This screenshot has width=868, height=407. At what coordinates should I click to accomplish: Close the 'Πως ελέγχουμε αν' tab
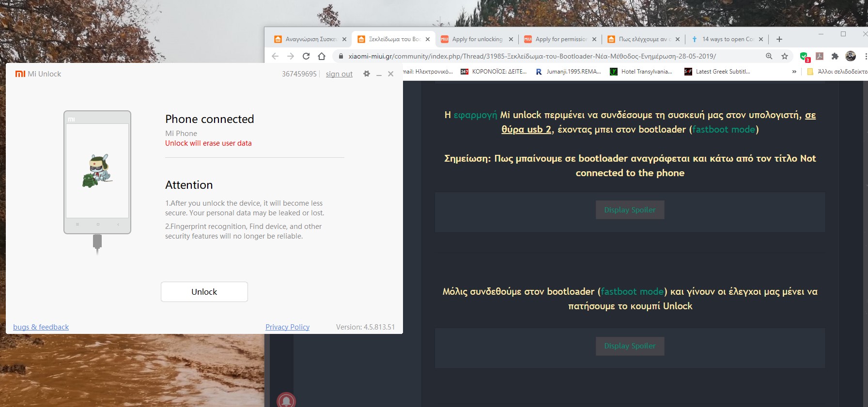coord(678,39)
